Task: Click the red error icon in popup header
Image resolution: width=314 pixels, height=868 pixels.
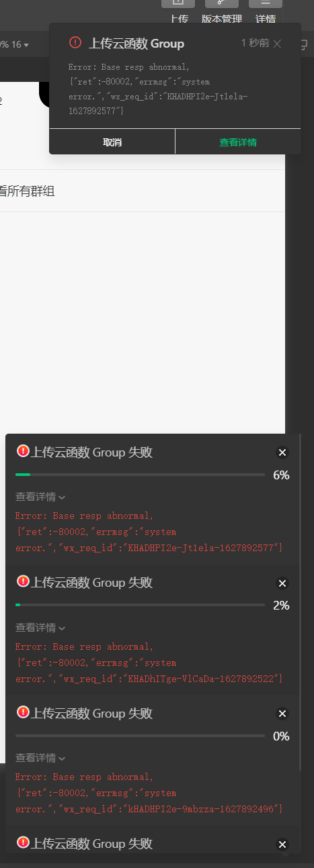Action: [75, 43]
